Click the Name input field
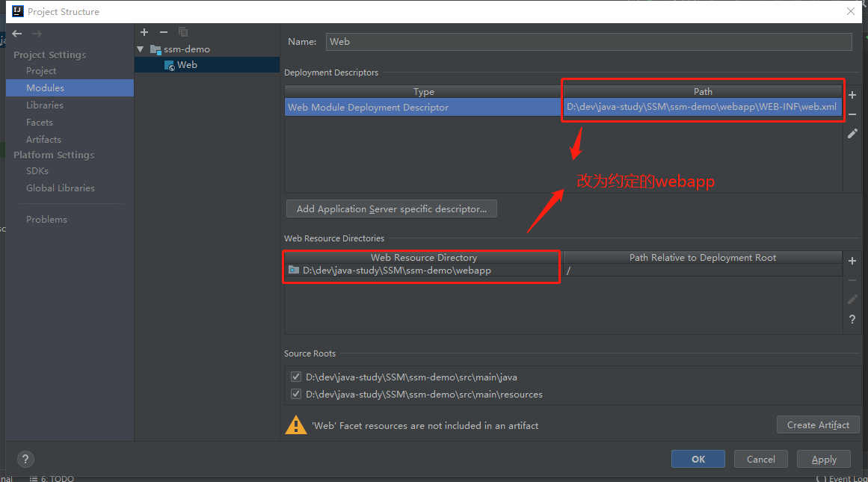This screenshot has height=482, width=868. [x=588, y=42]
